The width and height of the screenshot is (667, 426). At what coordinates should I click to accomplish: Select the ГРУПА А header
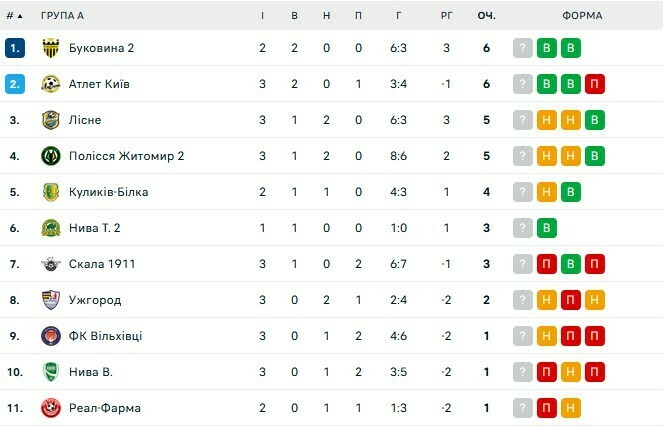tap(63, 16)
